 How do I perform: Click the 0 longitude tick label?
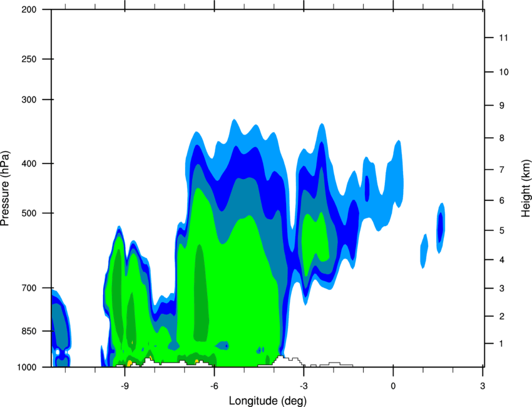[393, 386]
